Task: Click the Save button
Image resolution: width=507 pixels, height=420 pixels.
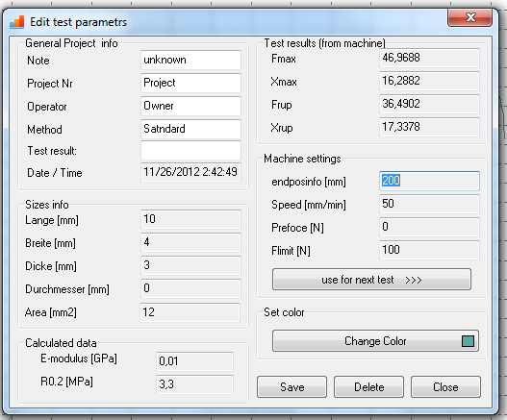Action: 292,386
